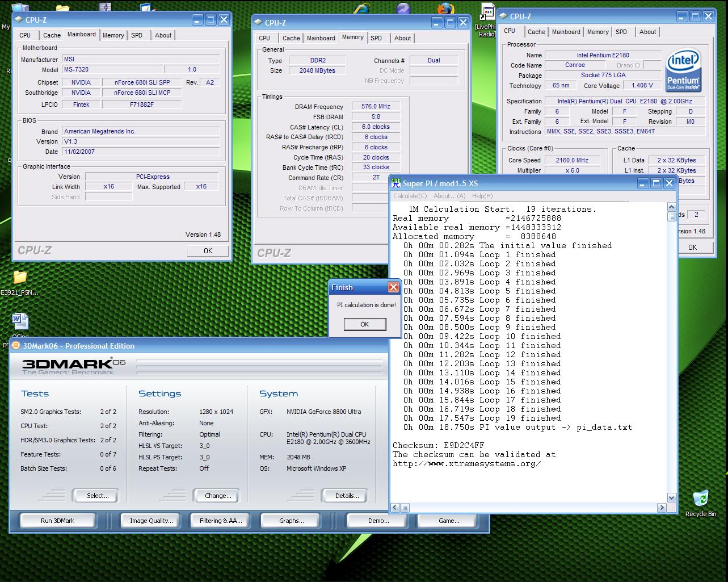Screen dimensions: 728x582
Task: Launch the Firefox desktop icon
Action: point(446,9)
